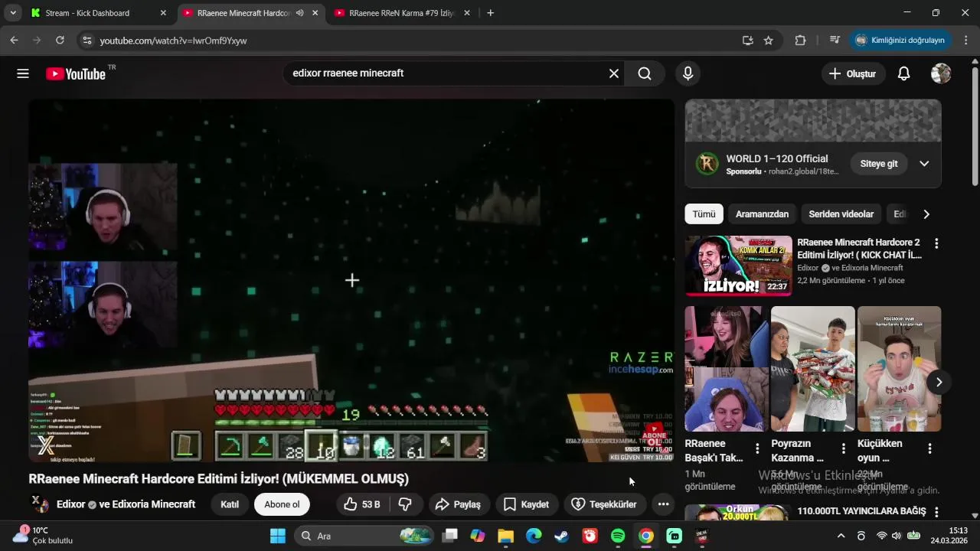The width and height of the screenshot is (980, 551).
Task: Start voice search with the microphone
Action: pyautogui.click(x=688, y=73)
